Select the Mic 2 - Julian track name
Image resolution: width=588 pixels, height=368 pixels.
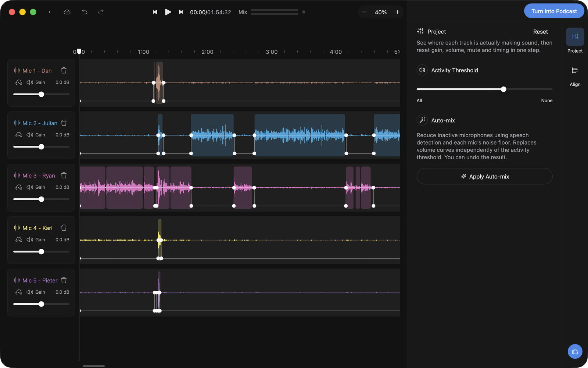pos(40,123)
